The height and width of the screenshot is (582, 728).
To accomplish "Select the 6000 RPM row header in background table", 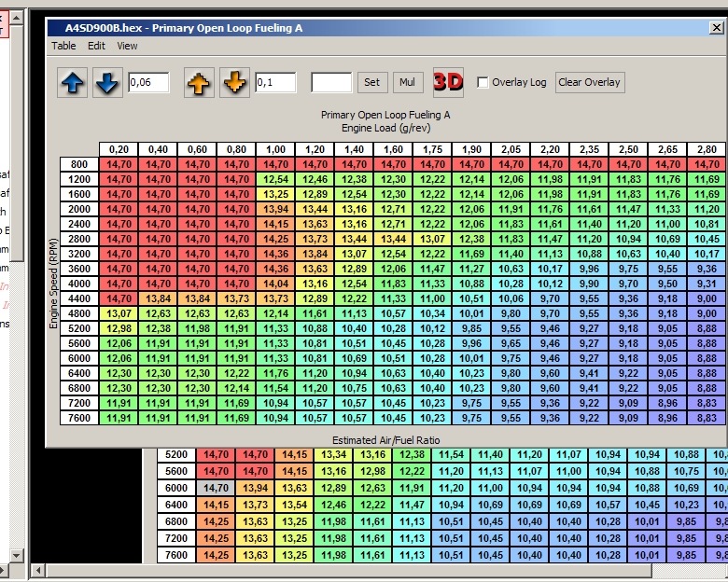I will [x=176, y=488].
